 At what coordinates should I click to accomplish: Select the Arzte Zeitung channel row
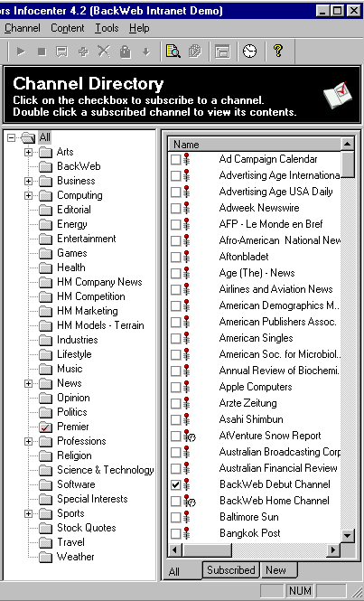pos(255,403)
